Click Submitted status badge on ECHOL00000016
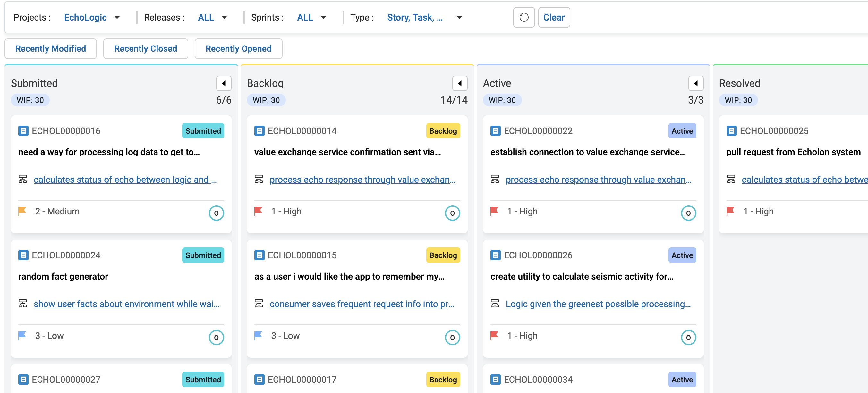Viewport: 868px width, 393px height. (203, 131)
